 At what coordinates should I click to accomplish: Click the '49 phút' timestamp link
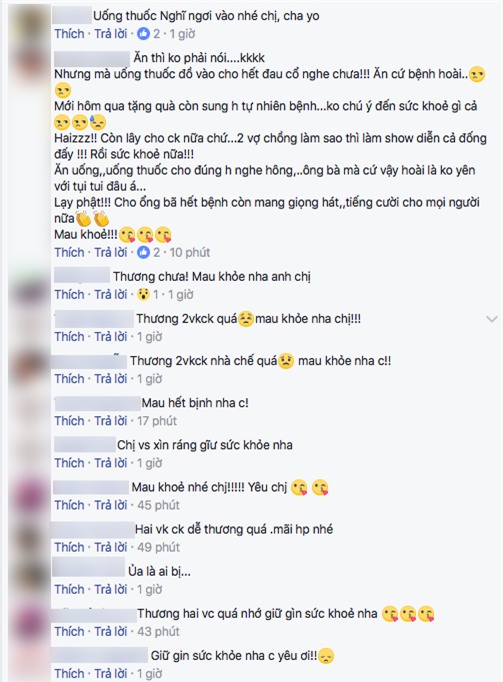(x=158, y=547)
